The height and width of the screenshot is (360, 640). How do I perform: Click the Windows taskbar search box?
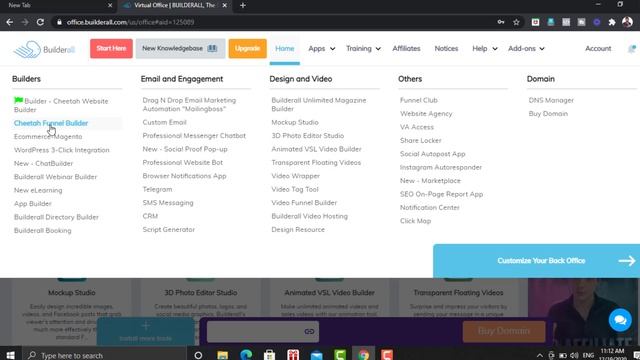pyautogui.click(x=104, y=355)
